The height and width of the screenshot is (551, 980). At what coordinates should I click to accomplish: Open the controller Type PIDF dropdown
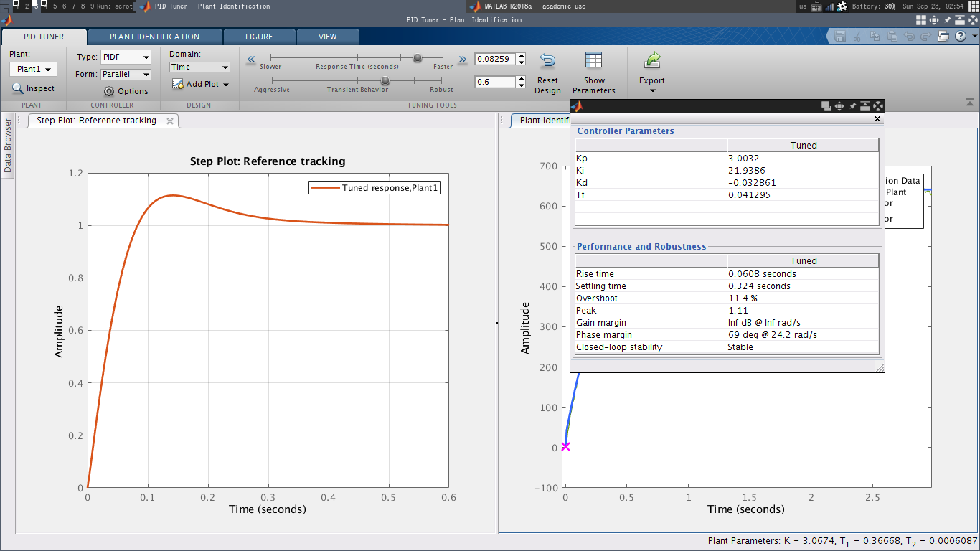click(x=126, y=57)
